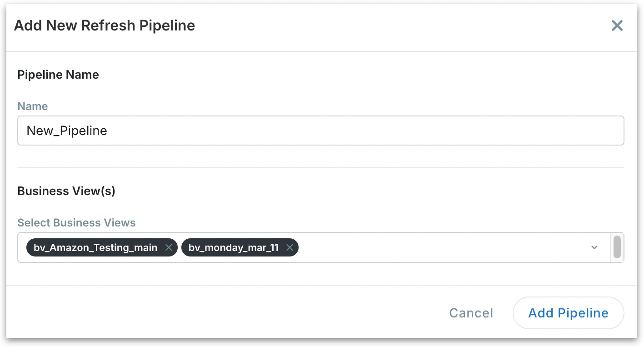Remove the bv_monday_mar_11 chip
The width and height of the screenshot is (644, 347).
click(x=290, y=248)
